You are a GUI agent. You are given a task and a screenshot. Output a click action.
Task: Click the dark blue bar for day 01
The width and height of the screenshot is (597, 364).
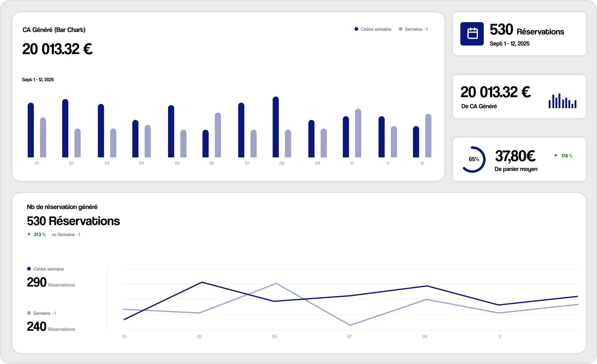pyautogui.click(x=31, y=130)
